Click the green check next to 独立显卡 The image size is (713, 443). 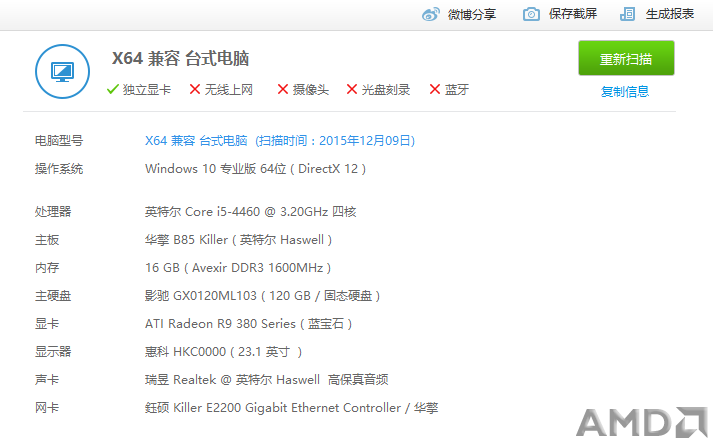coord(113,89)
